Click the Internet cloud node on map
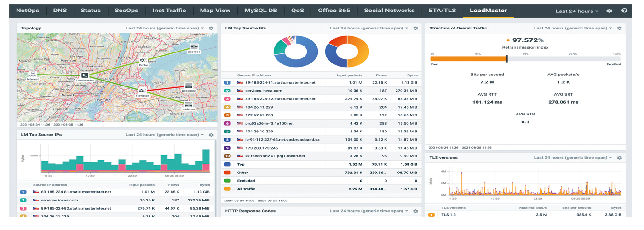 (x=33, y=74)
